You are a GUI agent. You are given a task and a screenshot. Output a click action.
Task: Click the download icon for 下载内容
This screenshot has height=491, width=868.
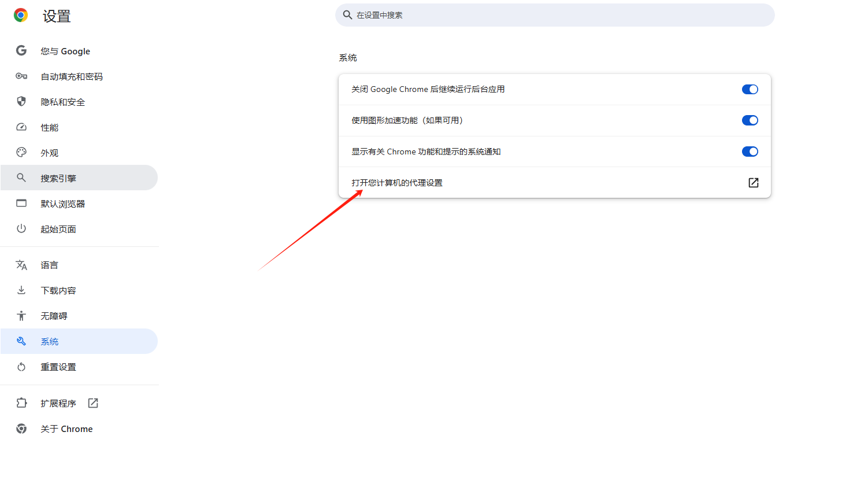(x=21, y=290)
